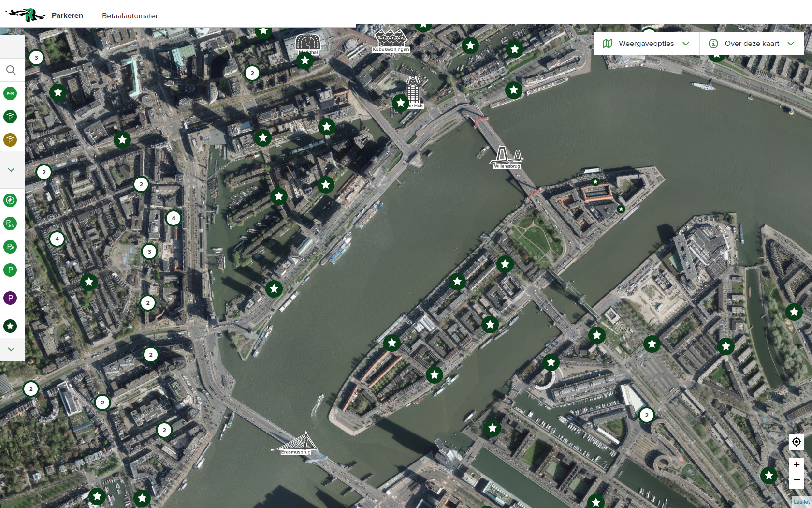Click the star icon in sidebar
812x508 pixels.
tap(10, 326)
